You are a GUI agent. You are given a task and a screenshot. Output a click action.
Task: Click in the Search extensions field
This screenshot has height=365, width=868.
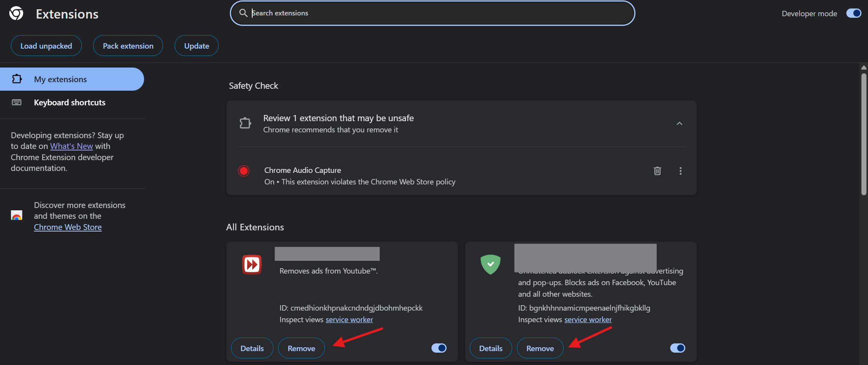(433, 13)
